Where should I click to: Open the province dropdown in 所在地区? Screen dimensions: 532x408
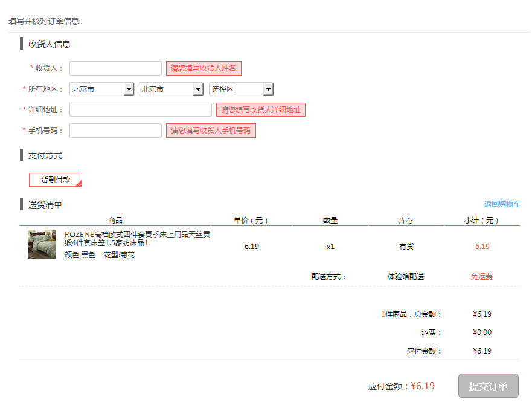pos(101,89)
